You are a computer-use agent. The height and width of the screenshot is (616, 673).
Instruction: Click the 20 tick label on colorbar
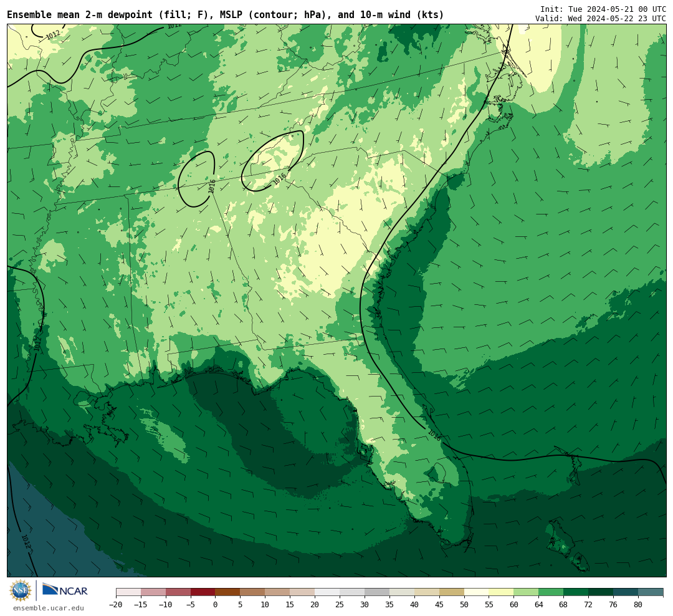click(315, 605)
